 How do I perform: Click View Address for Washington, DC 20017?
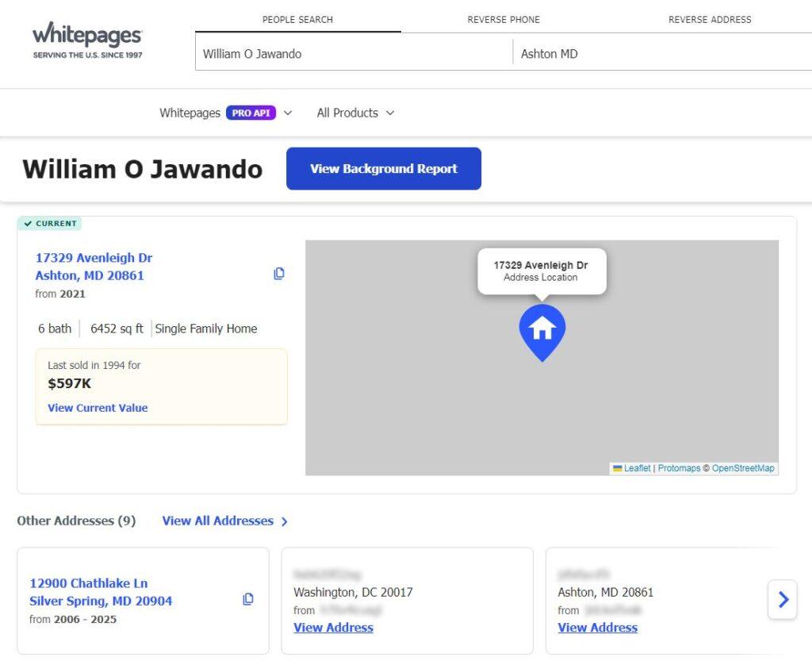point(334,628)
